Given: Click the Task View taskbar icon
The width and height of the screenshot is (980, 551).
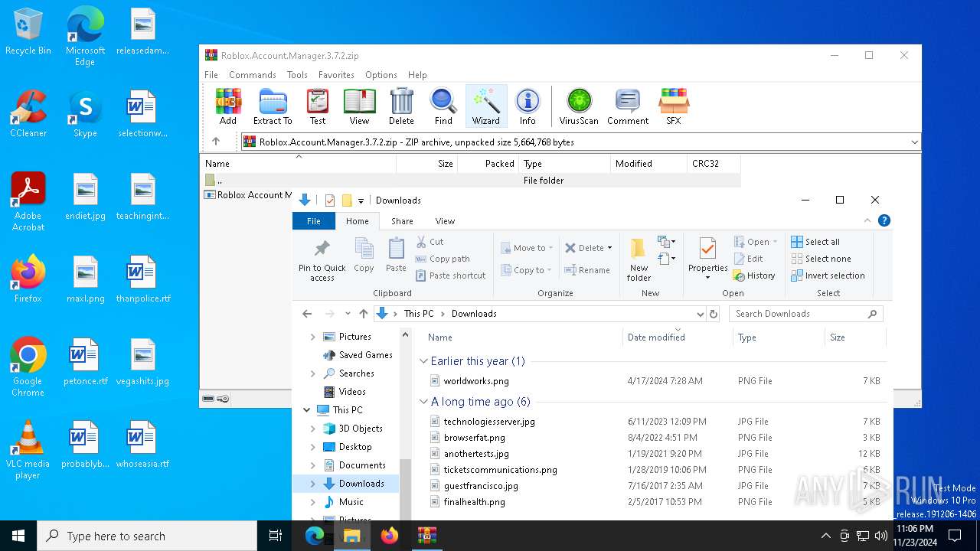Looking at the screenshot, I should click(x=276, y=536).
